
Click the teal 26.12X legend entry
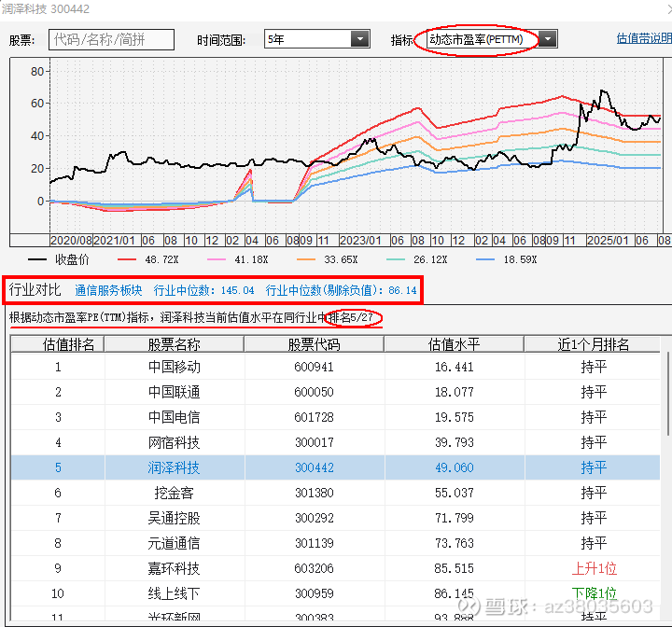click(x=417, y=259)
